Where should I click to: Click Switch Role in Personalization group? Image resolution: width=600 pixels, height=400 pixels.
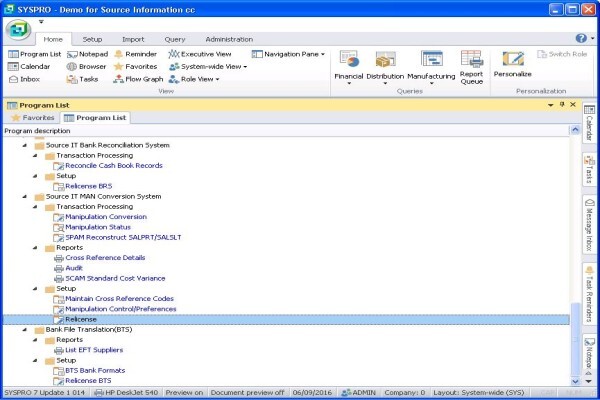pos(562,54)
